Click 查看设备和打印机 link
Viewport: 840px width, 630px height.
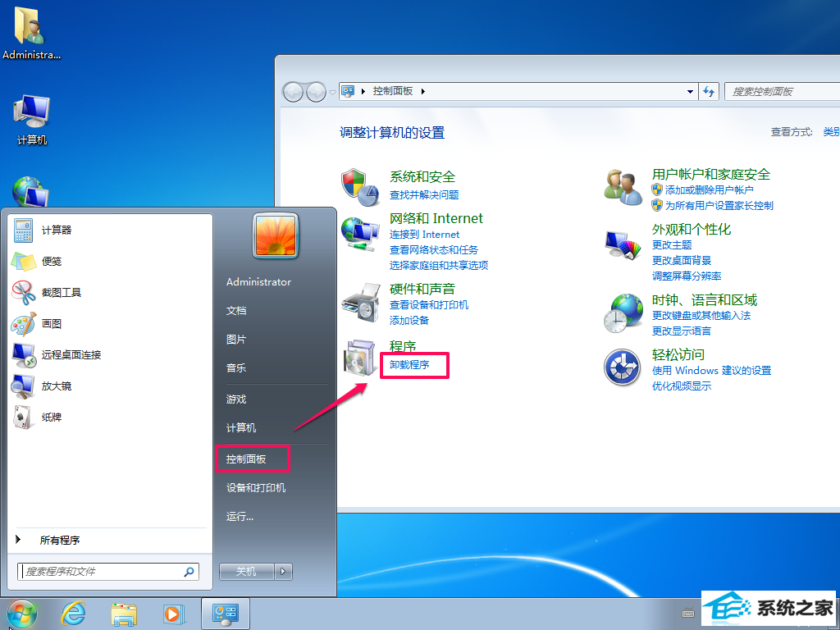[429, 305]
